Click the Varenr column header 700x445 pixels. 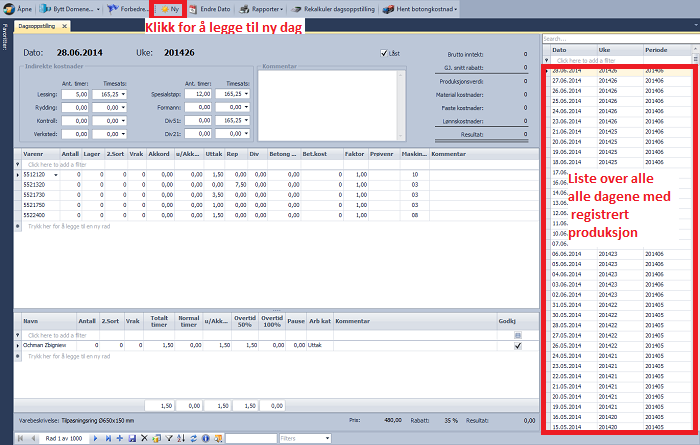coord(33,154)
